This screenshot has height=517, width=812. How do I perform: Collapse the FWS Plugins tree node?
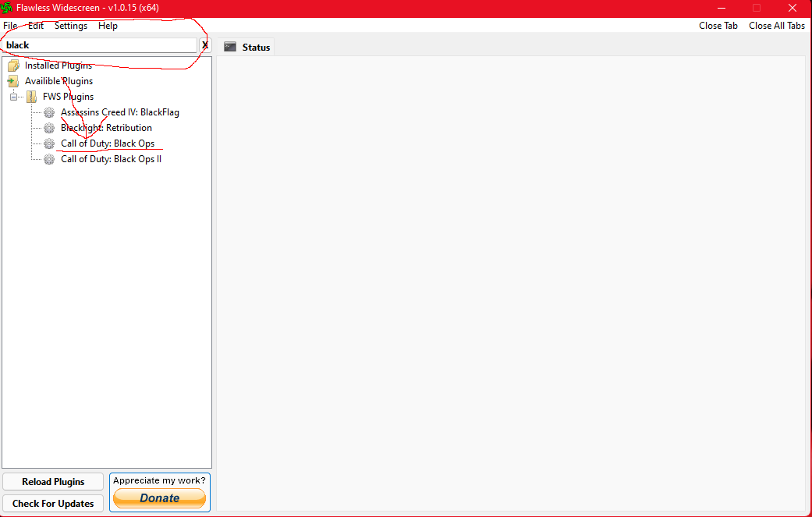coord(14,97)
